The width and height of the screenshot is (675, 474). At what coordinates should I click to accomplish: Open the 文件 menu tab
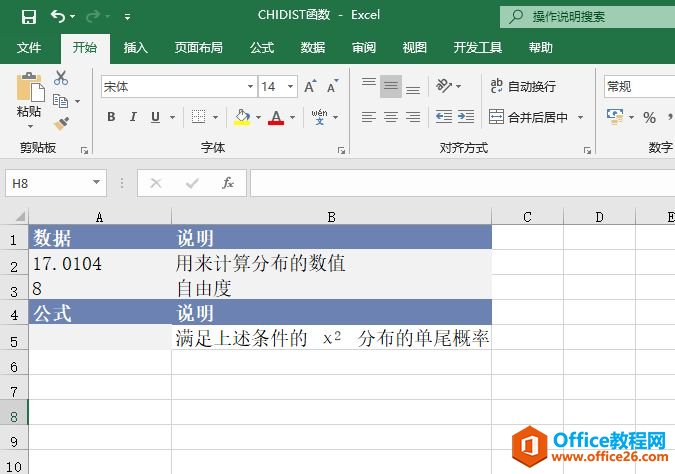[x=29, y=47]
